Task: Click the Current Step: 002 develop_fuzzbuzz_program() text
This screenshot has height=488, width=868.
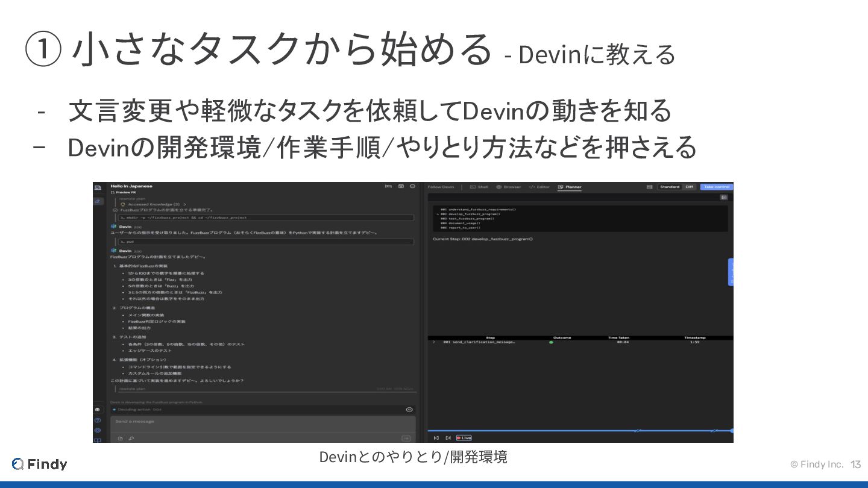Action: coord(483,239)
